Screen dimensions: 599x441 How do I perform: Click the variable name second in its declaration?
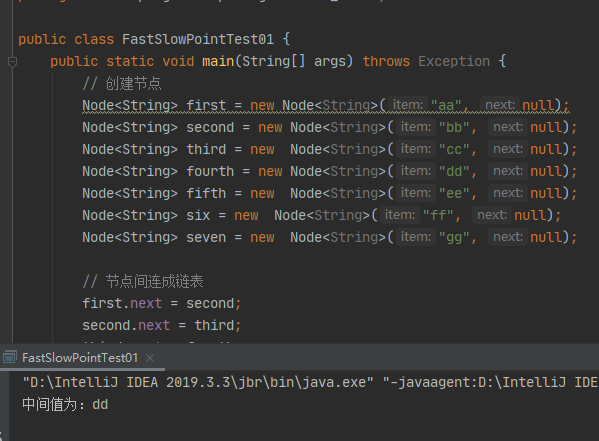[210, 128]
